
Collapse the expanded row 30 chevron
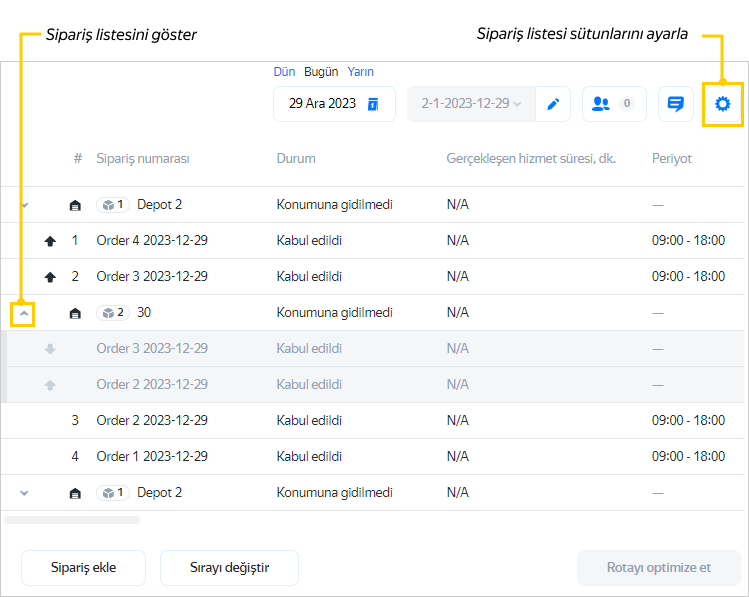(x=25, y=313)
